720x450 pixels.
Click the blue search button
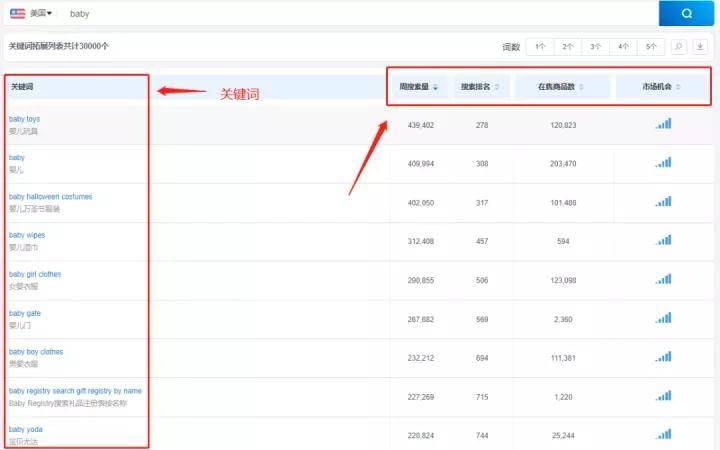(x=686, y=13)
